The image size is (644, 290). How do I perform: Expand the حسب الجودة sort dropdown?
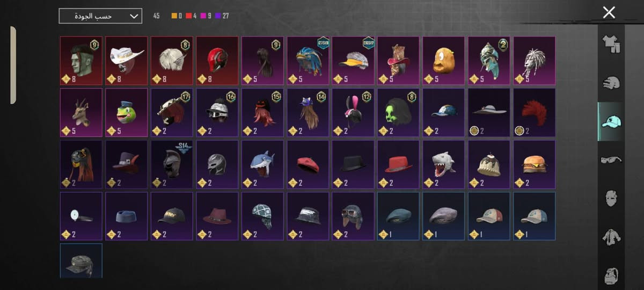click(100, 16)
